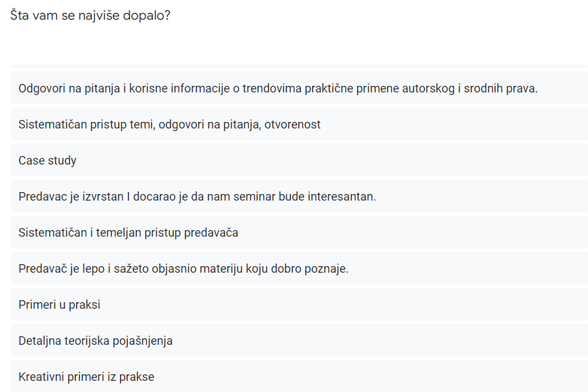Select the "Case study" response row

(47, 160)
